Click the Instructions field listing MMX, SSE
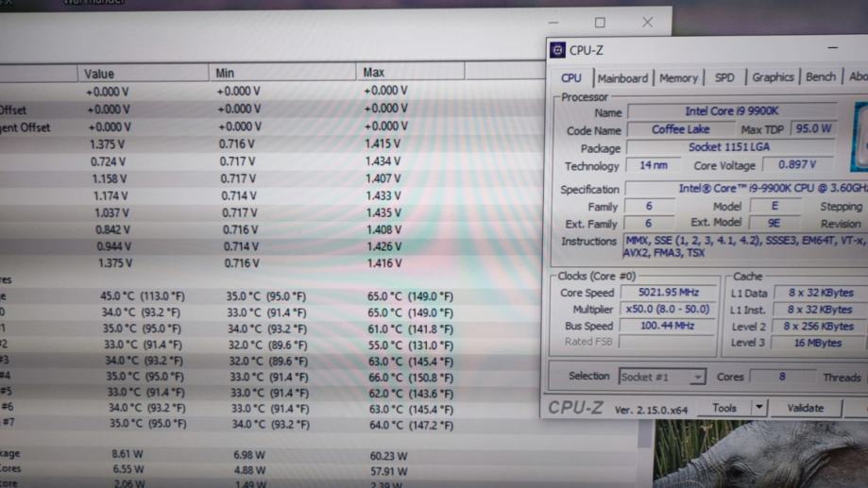Viewport: 868px width, 488px height. click(x=745, y=246)
